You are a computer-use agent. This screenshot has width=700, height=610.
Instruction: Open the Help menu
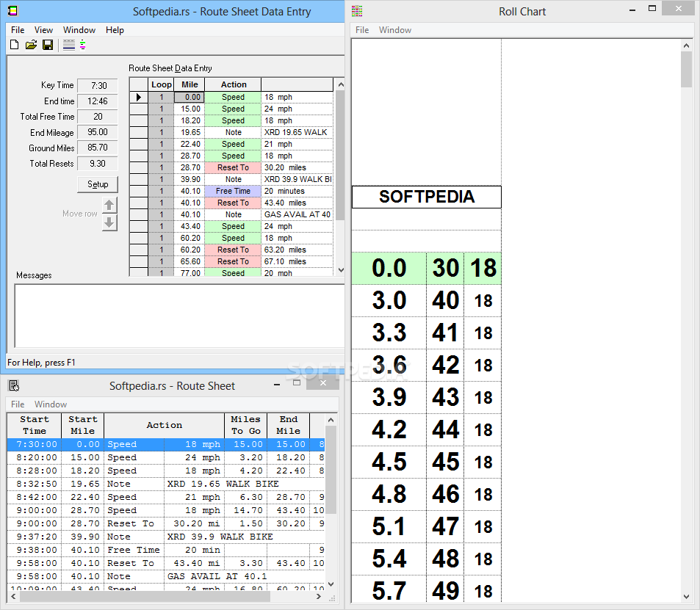coord(115,30)
